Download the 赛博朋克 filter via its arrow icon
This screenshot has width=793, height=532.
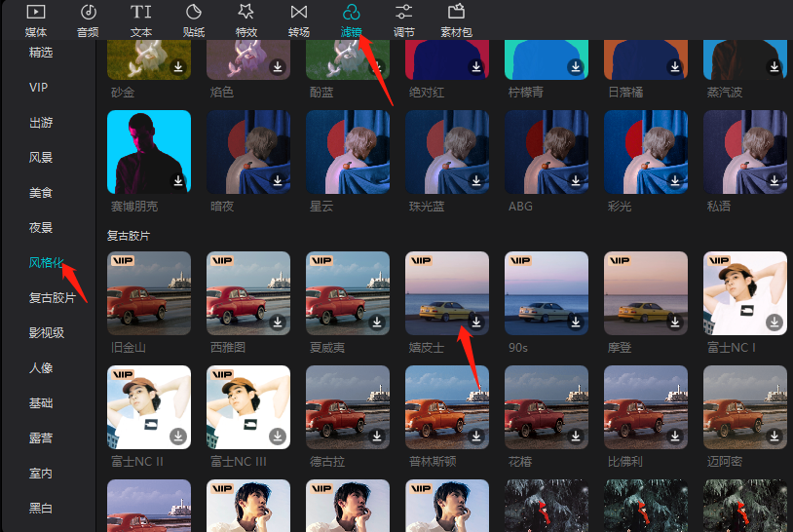(x=178, y=181)
